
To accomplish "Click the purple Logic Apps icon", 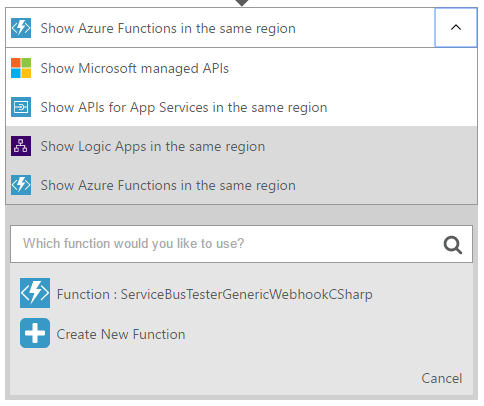I will [x=21, y=146].
